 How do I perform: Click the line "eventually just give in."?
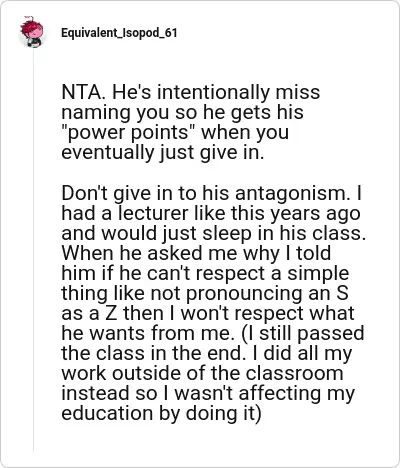pyautogui.click(x=163, y=153)
